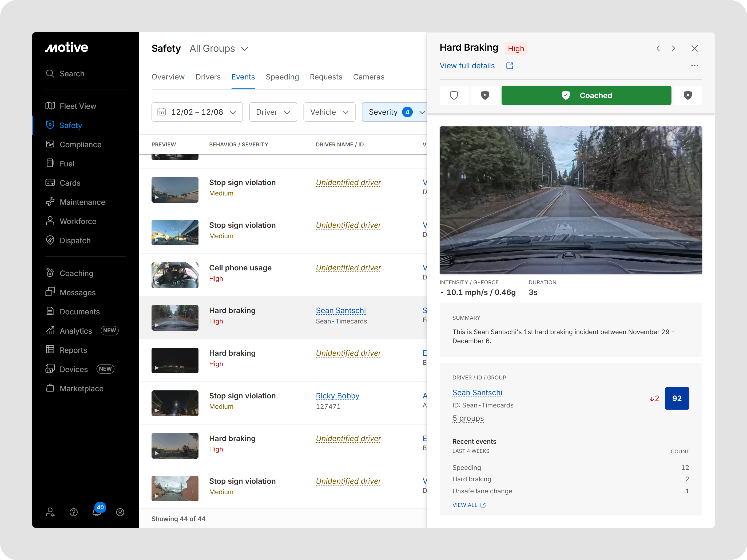Click the Messages icon in sidebar
747x560 pixels.
50,292
